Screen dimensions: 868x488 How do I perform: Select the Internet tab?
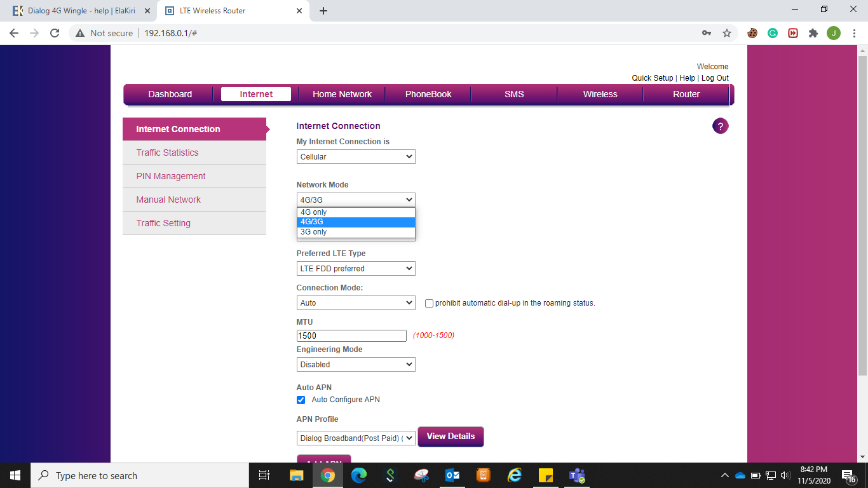click(x=256, y=94)
